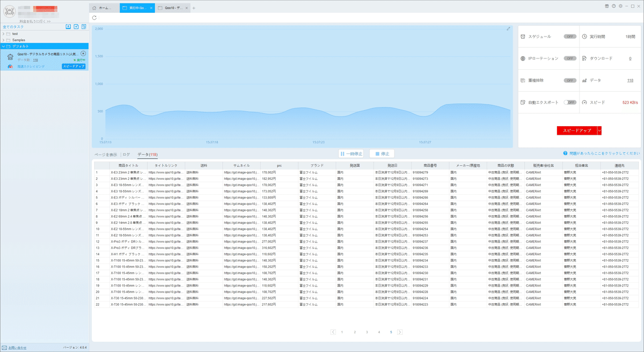Expand the Samples folder
The width and height of the screenshot is (644, 352).
coord(3,40)
